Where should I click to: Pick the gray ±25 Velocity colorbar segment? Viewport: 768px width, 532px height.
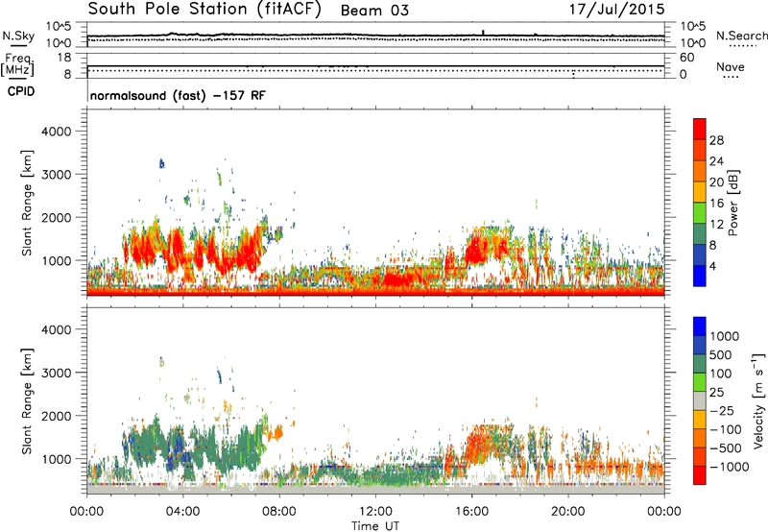click(700, 400)
